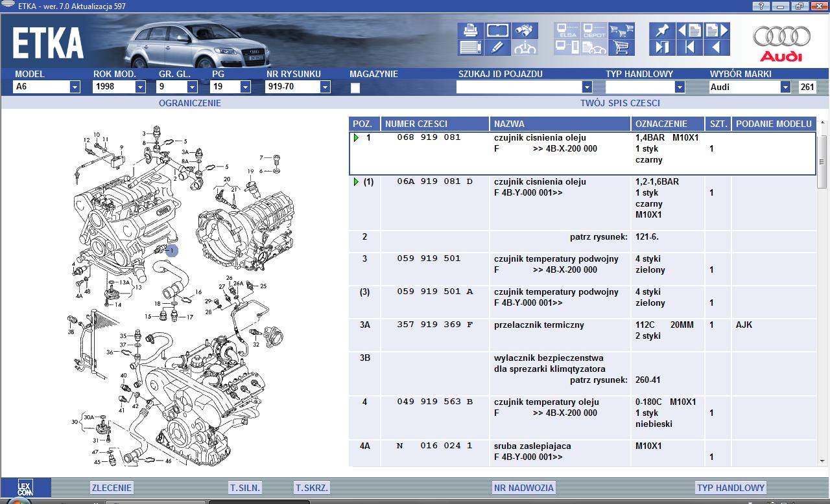The height and width of the screenshot is (504, 830).
Task: Click the NR NADWOZIA button
Action: pos(524,488)
